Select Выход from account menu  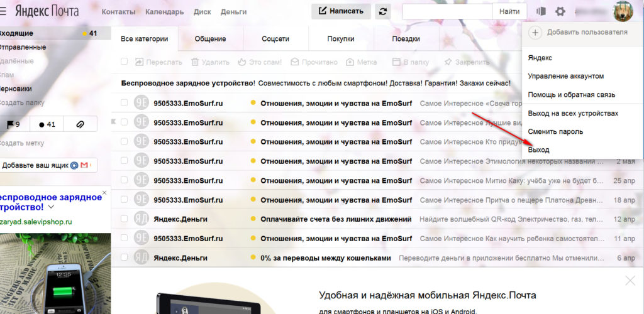pos(538,150)
